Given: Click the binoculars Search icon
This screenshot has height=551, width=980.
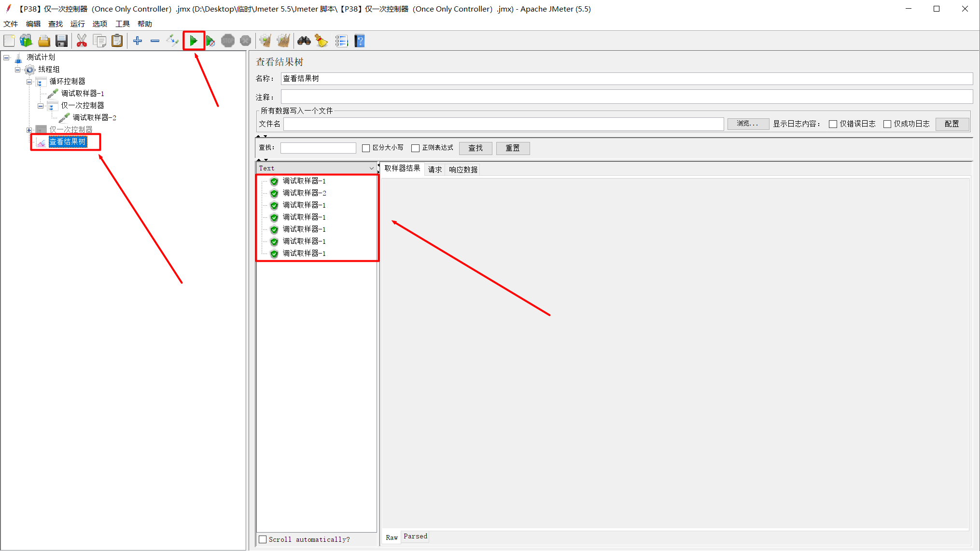Looking at the screenshot, I should pyautogui.click(x=304, y=41).
